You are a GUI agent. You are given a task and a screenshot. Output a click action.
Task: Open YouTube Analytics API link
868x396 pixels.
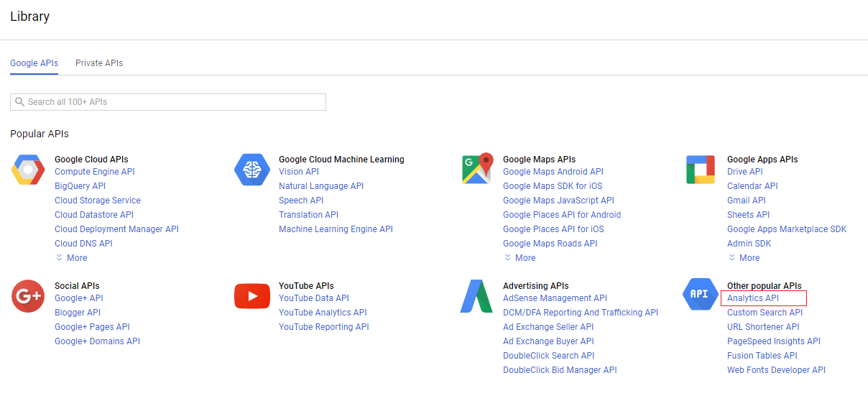click(323, 313)
